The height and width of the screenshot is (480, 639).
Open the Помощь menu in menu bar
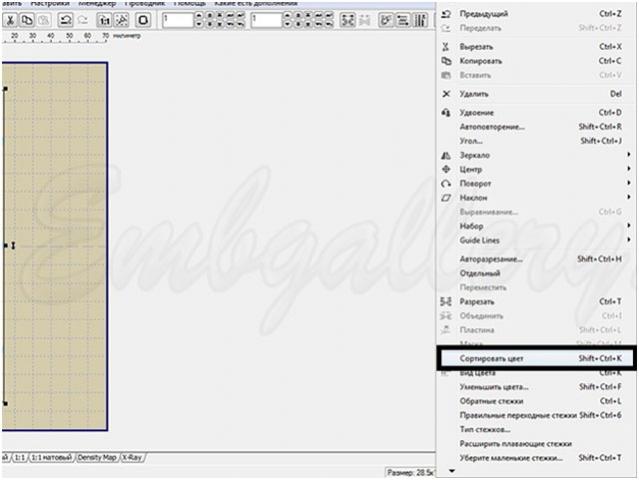(x=189, y=3)
